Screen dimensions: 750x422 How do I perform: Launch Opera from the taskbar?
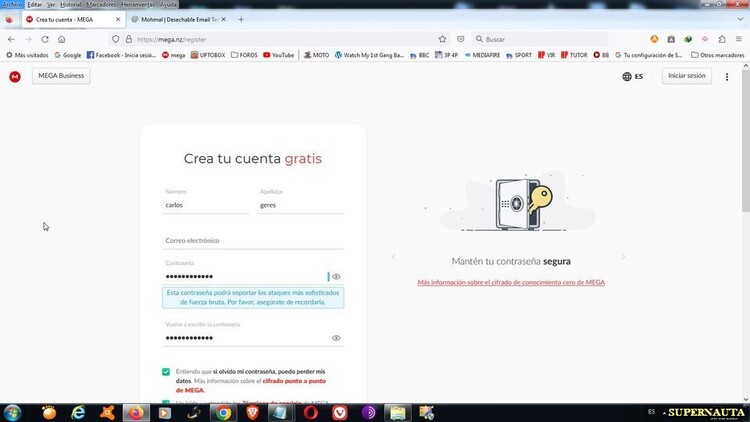[310, 412]
